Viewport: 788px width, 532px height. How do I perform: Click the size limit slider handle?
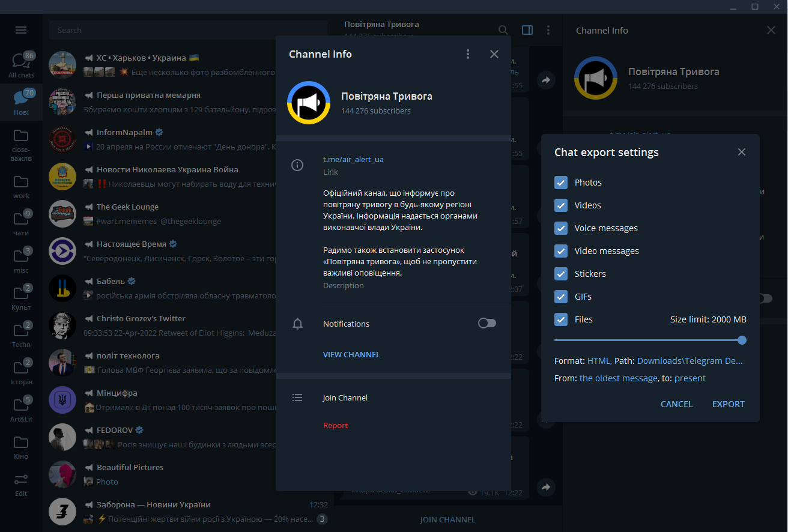click(742, 340)
